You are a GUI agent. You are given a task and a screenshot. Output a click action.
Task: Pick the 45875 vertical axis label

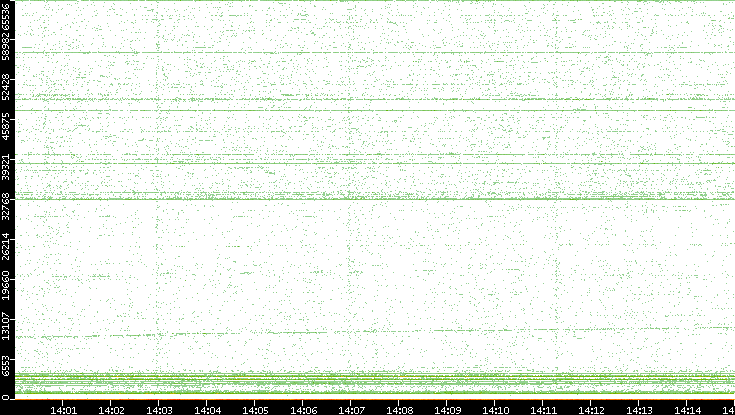click(x=6, y=126)
